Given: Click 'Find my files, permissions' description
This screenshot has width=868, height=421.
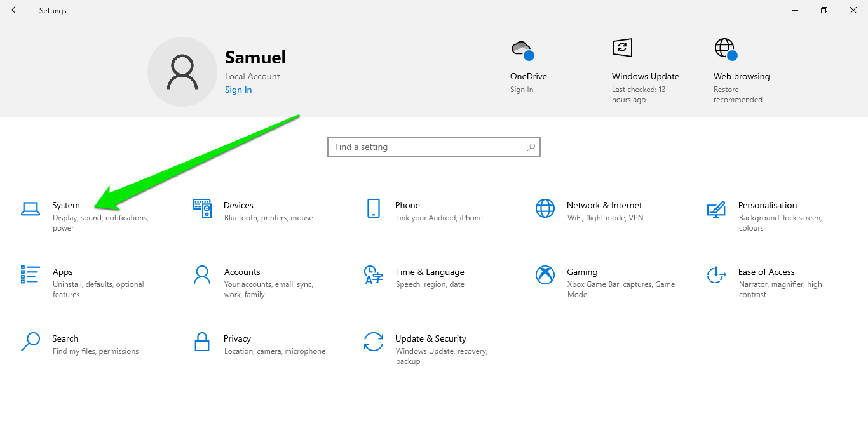Looking at the screenshot, I should pos(95,351).
